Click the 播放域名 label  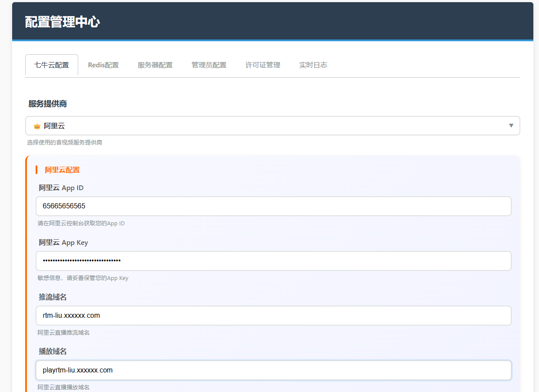click(x=53, y=351)
